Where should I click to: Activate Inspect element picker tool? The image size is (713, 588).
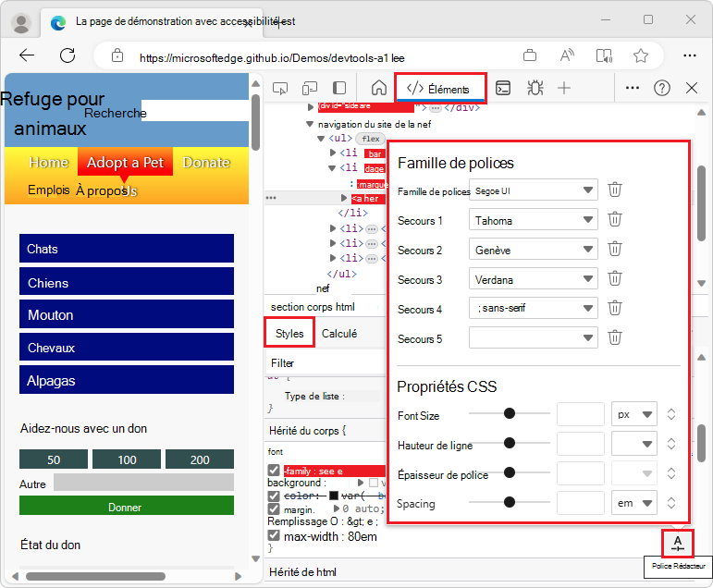(280, 88)
